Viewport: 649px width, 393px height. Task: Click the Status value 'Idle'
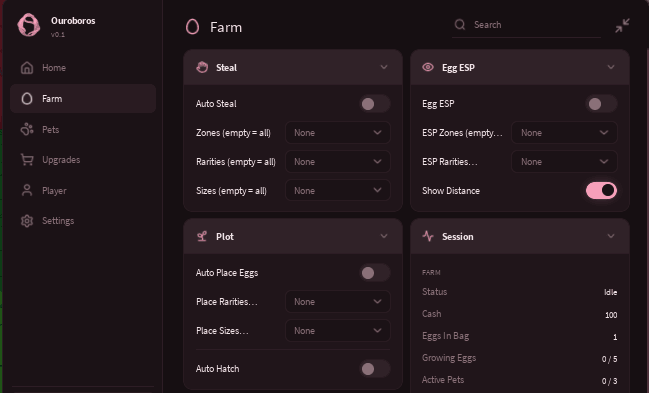click(x=611, y=292)
